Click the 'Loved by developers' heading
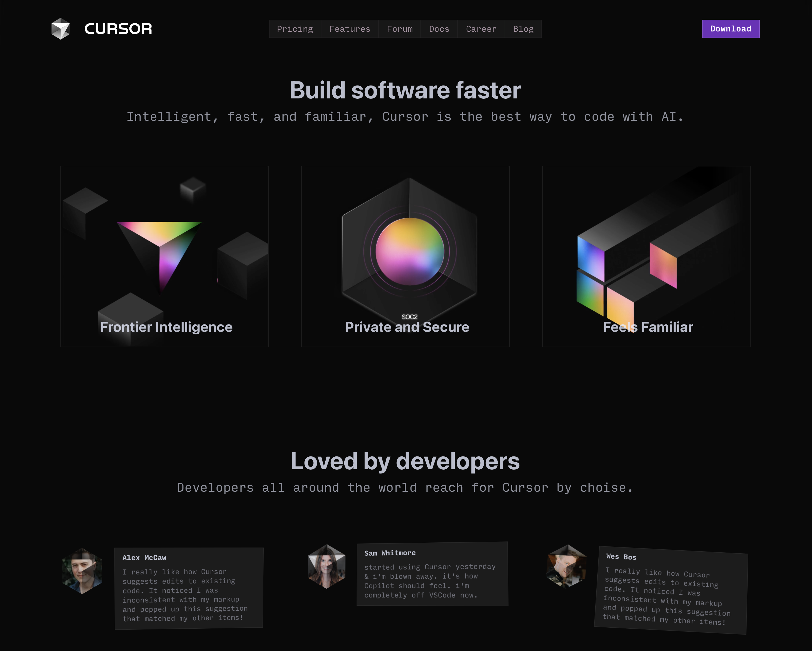Screen dimensions: 812x651 (x=405, y=461)
